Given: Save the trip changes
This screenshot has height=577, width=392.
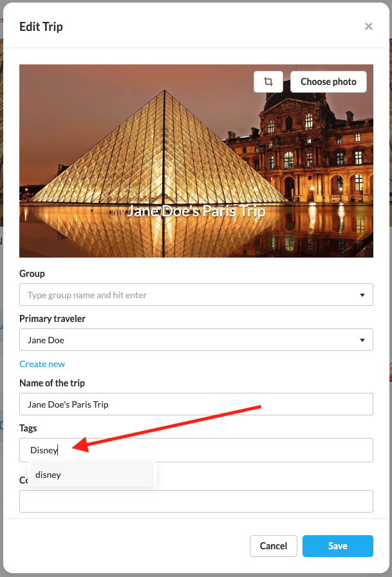Looking at the screenshot, I should click(x=337, y=546).
